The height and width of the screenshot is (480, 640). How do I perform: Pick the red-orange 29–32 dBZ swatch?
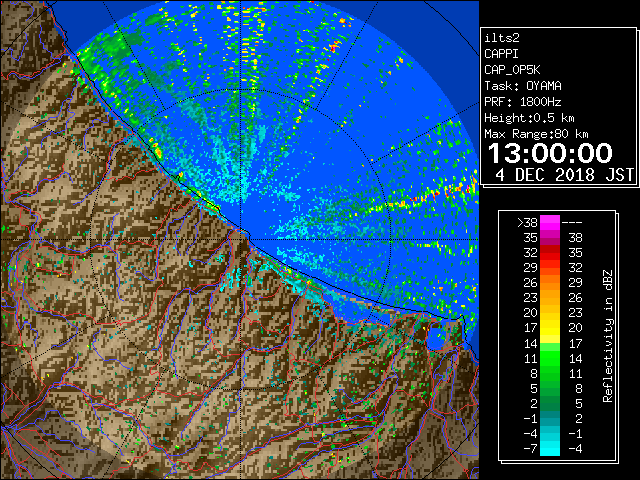550,267
